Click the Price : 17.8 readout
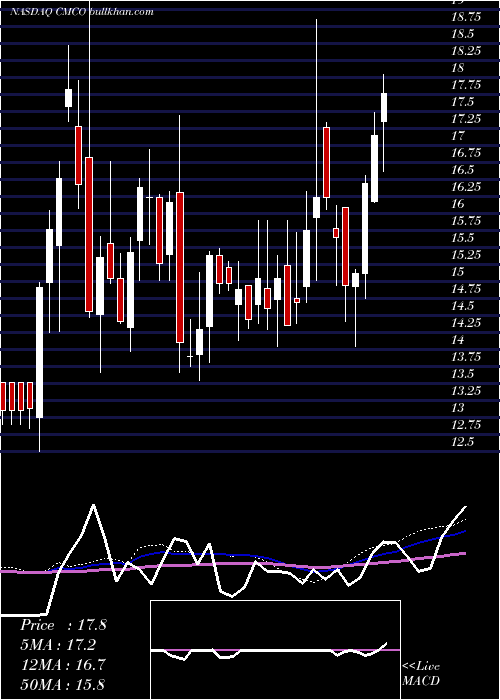Image resolution: width=500 pixels, height=700 pixels. [63, 625]
